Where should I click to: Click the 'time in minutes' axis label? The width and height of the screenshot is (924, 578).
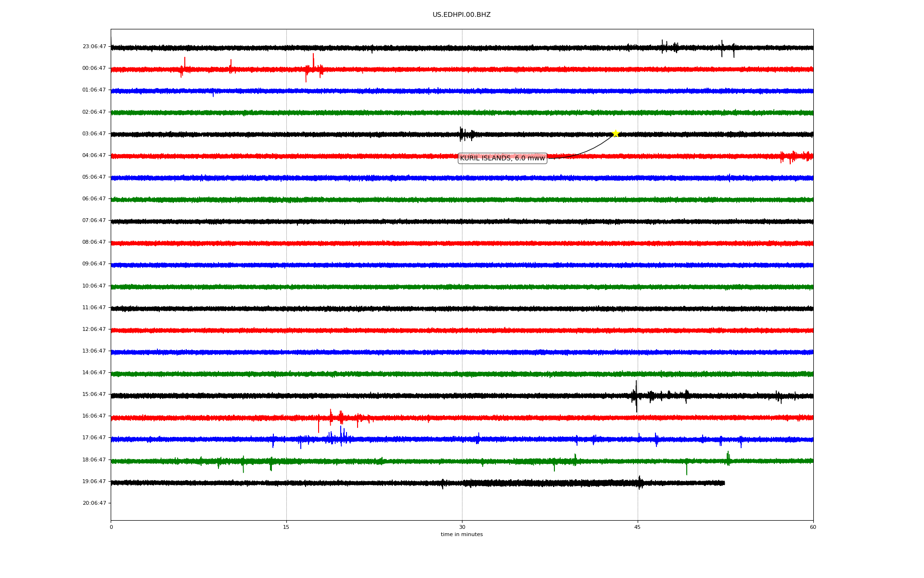coord(462,535)
